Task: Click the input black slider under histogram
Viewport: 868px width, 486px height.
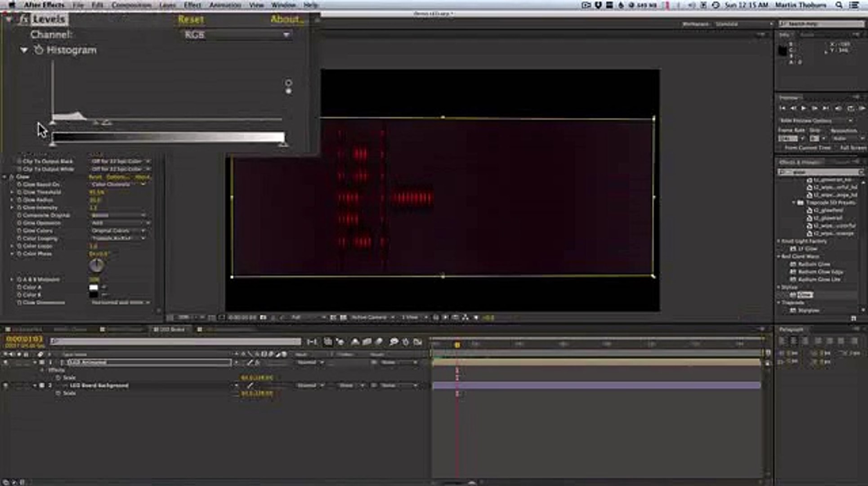Action: pyautogui.click(x=53, y=122)
